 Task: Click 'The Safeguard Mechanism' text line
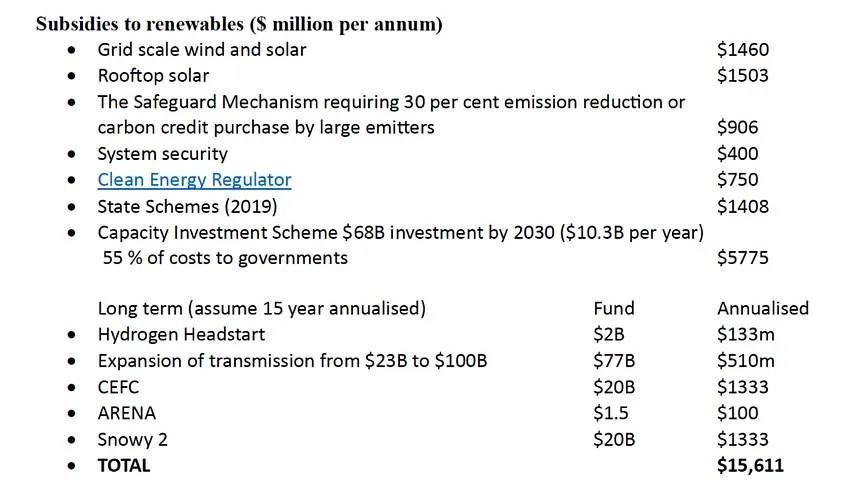391,102
